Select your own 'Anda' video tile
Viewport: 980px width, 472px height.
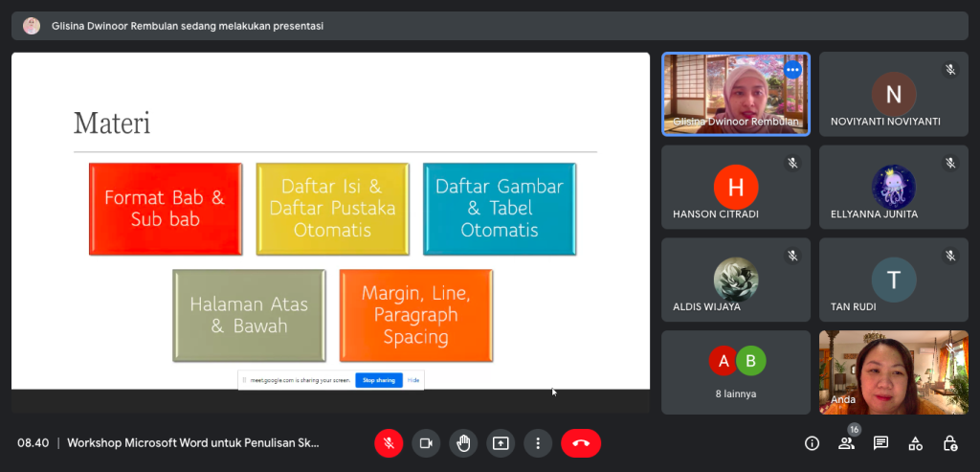point(894,372)
